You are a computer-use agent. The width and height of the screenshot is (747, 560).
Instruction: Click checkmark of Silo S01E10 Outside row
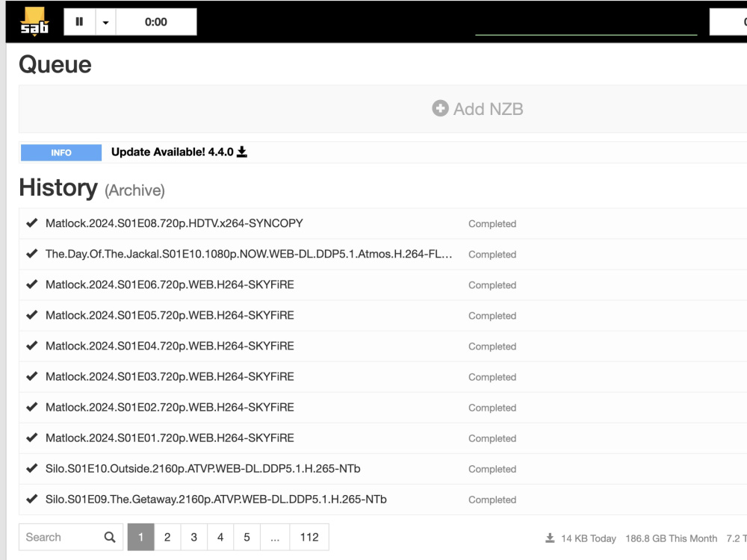(32, 469)
